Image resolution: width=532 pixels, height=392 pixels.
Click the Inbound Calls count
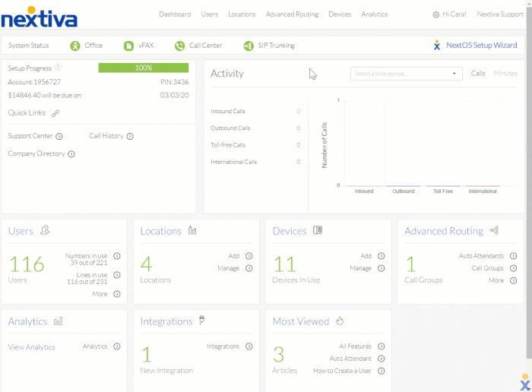pyautogui.click(x=298, y=111)
